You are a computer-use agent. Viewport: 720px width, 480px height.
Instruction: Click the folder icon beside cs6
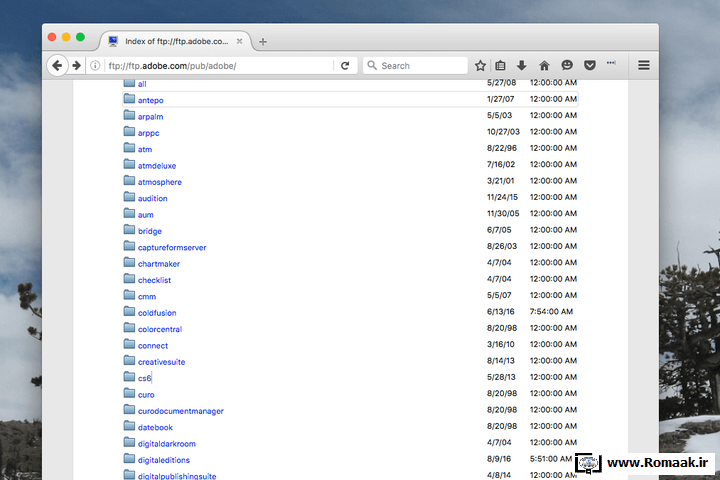[129, 377]
